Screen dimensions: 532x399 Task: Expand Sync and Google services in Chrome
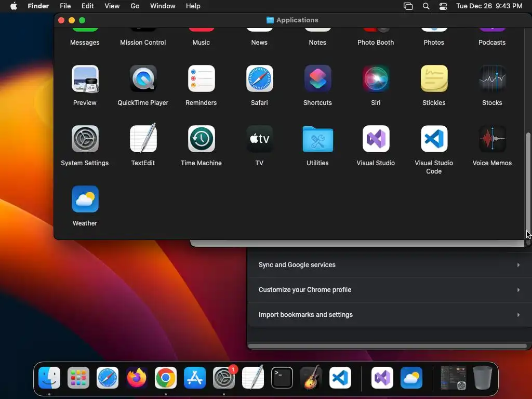point(390,264)
